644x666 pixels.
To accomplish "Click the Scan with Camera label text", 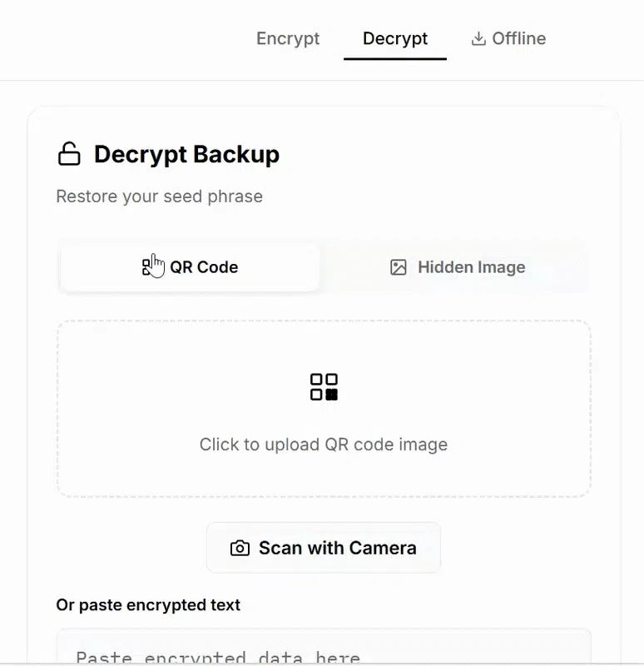I will coord(338,548).
